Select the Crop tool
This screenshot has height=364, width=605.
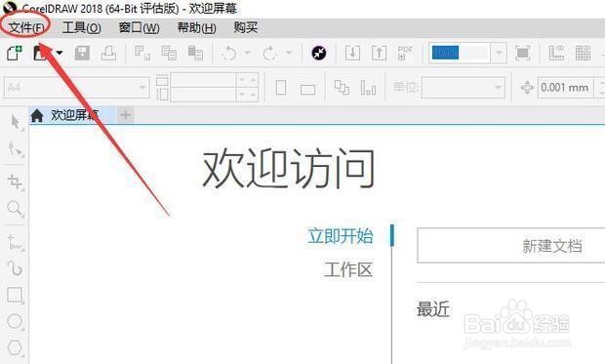16,182
